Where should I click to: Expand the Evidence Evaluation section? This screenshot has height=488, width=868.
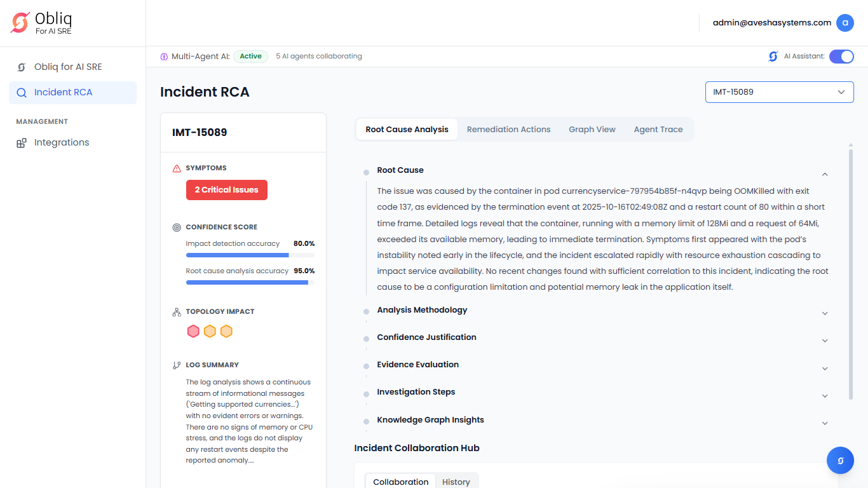click(825, 369)
